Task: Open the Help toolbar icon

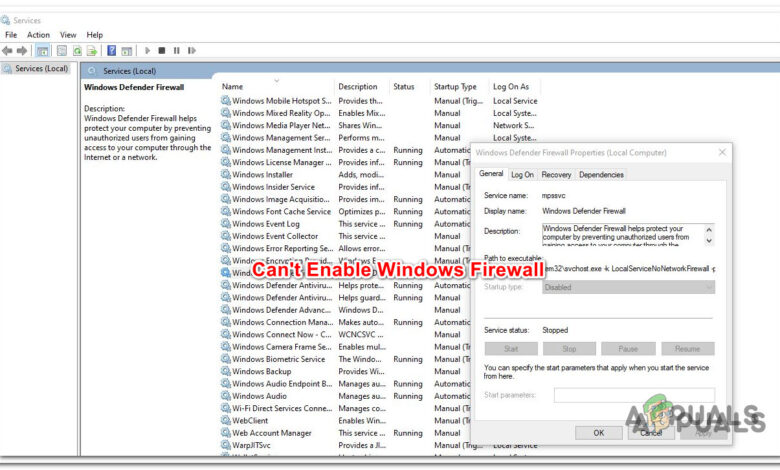Action: coord(111,51)
